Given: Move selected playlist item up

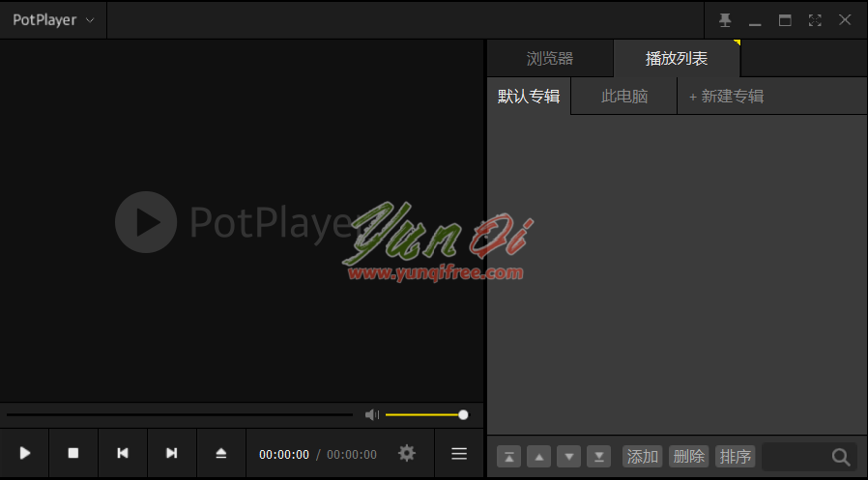Looking at the screenshot, I should click(x=538, y=457).
